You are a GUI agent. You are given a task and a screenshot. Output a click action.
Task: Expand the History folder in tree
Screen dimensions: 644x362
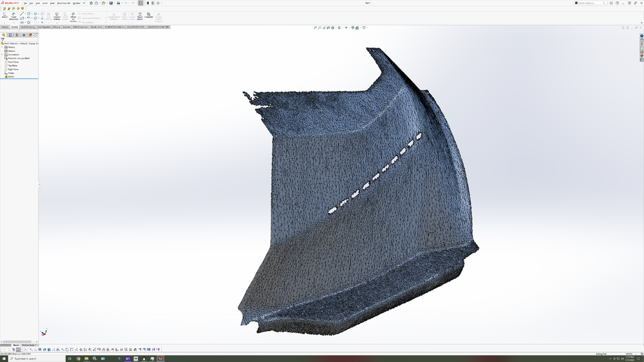pyautogui.click(x=2, y=47)
